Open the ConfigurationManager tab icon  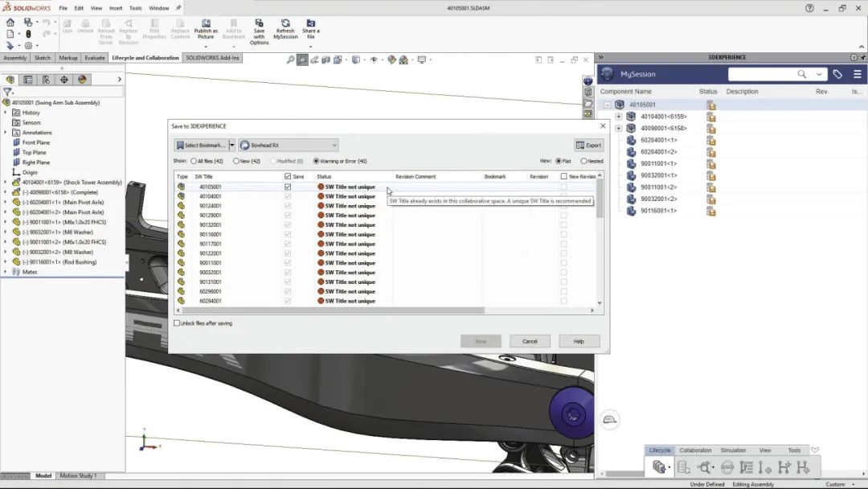pos(46,80)
